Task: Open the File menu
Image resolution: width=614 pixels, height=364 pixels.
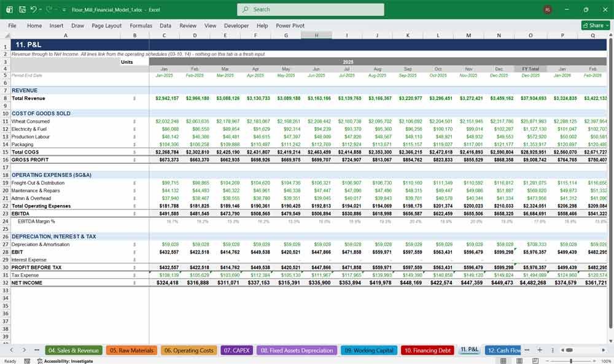Action: (x=12, y=25)
